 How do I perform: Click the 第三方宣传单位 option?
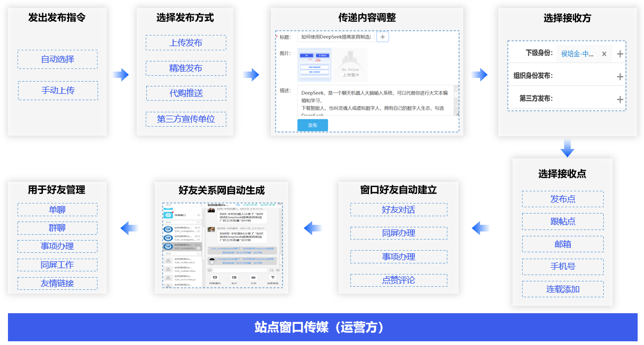click(x=186, y=119)
